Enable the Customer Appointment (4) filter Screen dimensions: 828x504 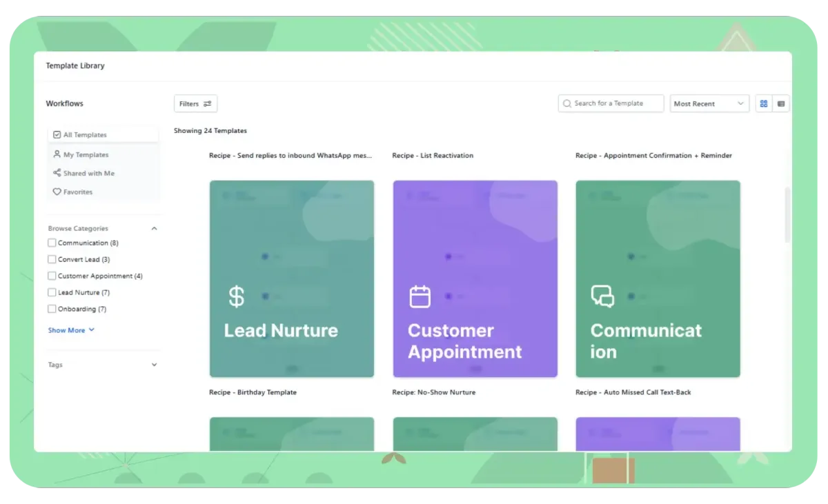coord(52,276)
